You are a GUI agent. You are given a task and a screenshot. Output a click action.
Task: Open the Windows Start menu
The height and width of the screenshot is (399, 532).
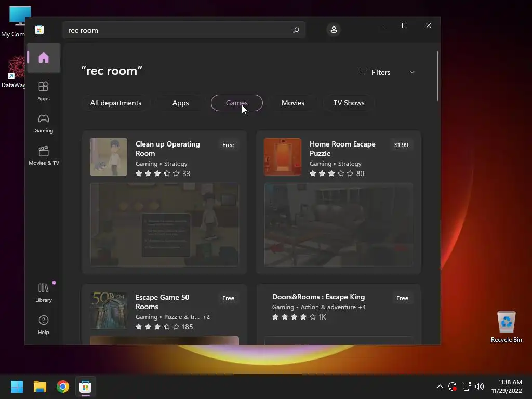tap(17, 387)
